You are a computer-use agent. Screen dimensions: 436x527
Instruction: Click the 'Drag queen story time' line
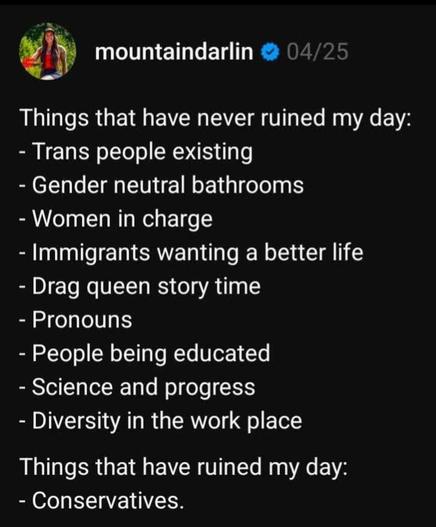(x=140, y=286)
